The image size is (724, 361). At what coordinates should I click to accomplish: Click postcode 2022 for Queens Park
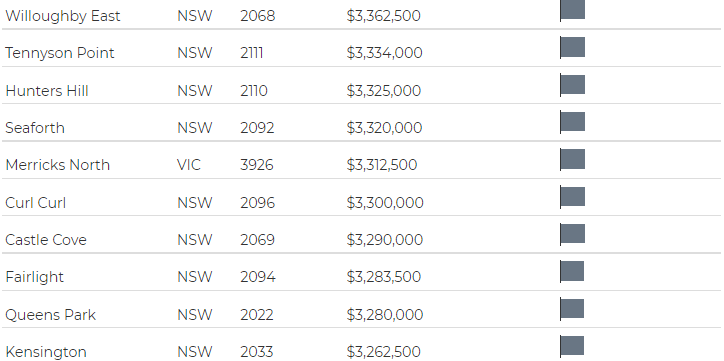click(x=257, y=314)
